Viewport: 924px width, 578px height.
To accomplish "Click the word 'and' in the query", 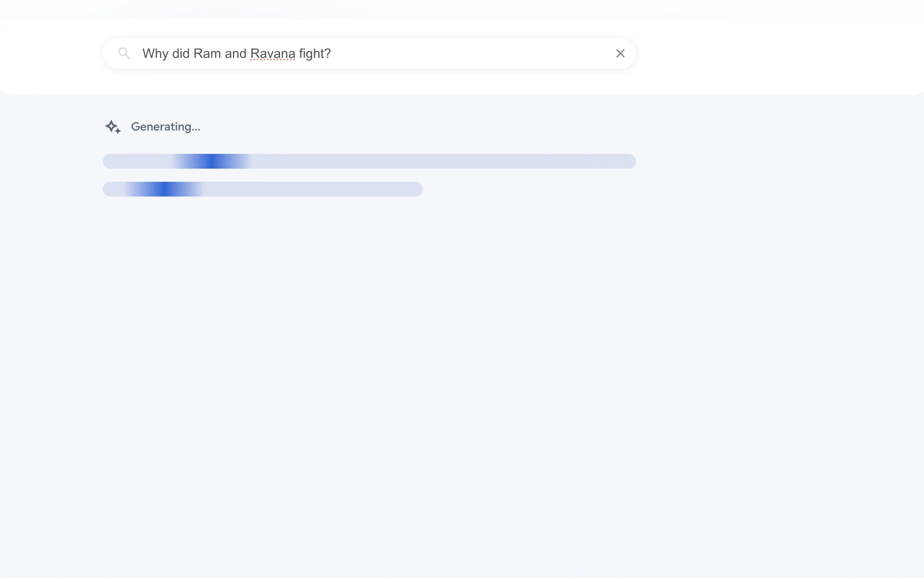I will (x=235, y=54).
